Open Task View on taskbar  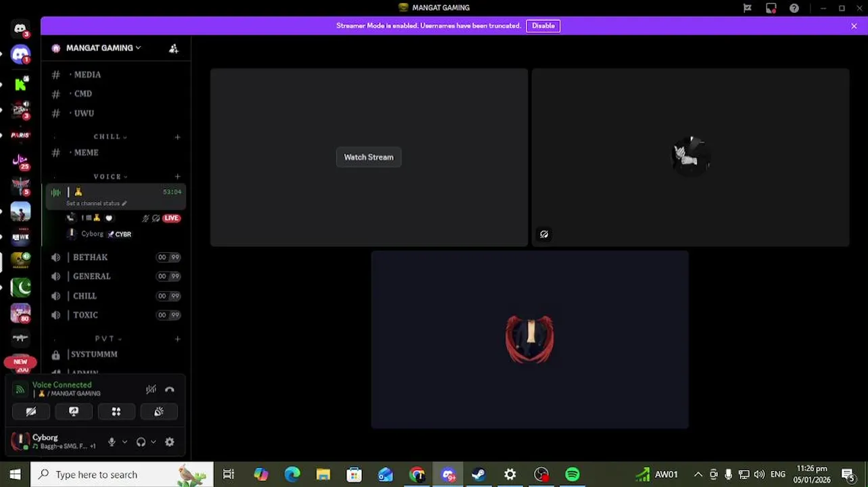click(x=228, y=474)
